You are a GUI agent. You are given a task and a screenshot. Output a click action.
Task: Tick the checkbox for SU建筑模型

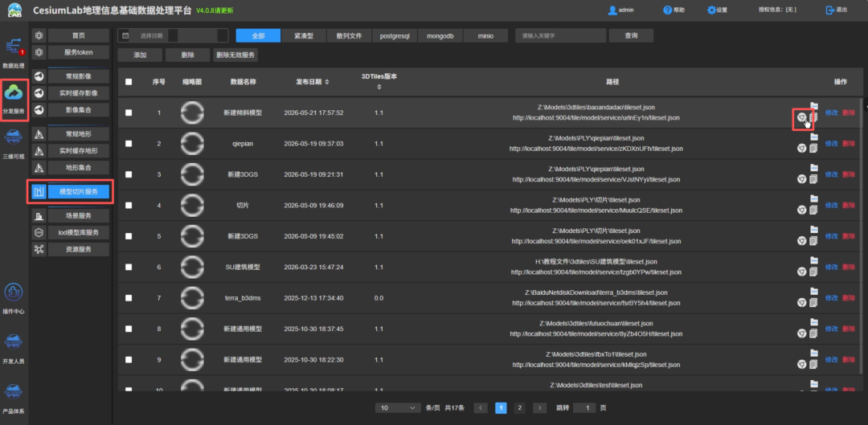click(x=129, y=267)
